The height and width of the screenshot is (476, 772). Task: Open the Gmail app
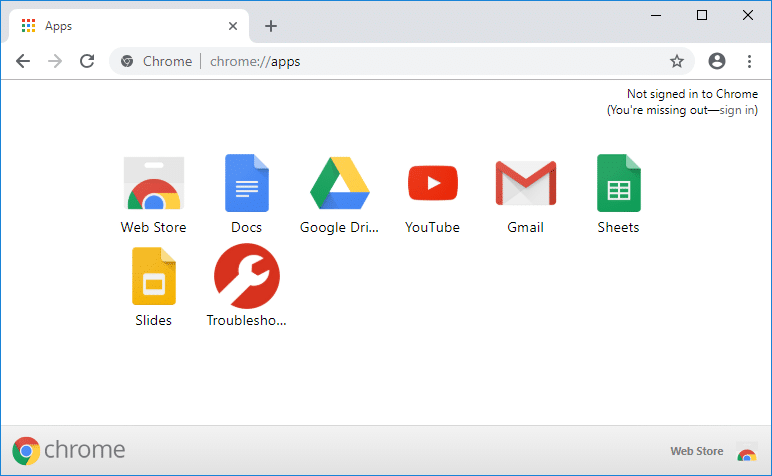pyautogui.click(x=525, y=185)
